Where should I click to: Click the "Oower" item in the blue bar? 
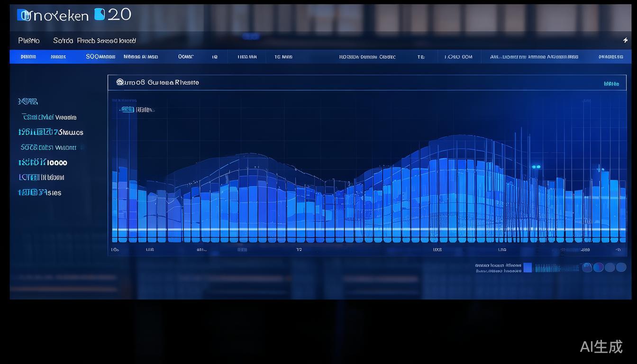pos(186,57)
